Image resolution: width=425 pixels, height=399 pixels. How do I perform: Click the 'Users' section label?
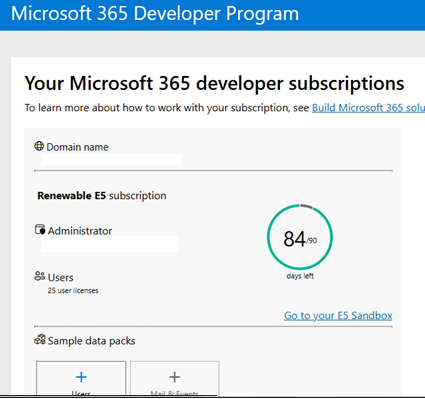pyautogui.click(x=61, y=277)
